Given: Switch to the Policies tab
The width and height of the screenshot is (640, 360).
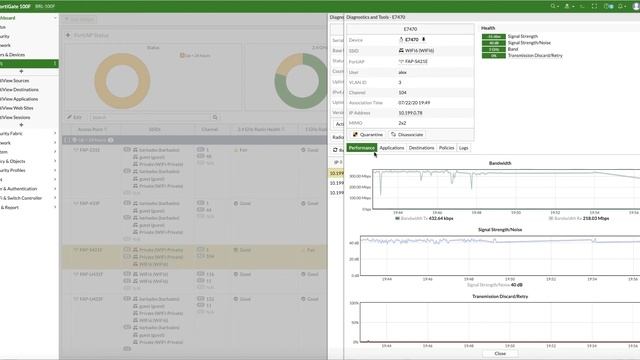Looking at the screenshot, I should coord(447,148).
